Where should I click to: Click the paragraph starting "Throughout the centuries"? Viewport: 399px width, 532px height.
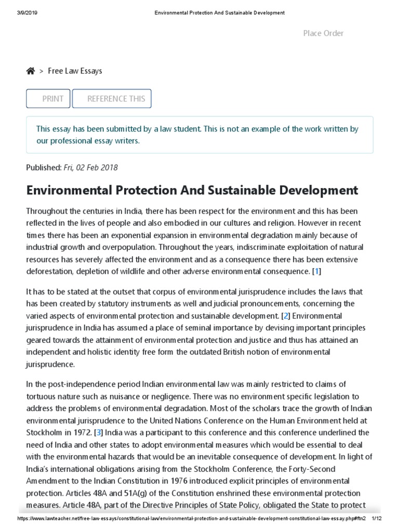[199, 241]
